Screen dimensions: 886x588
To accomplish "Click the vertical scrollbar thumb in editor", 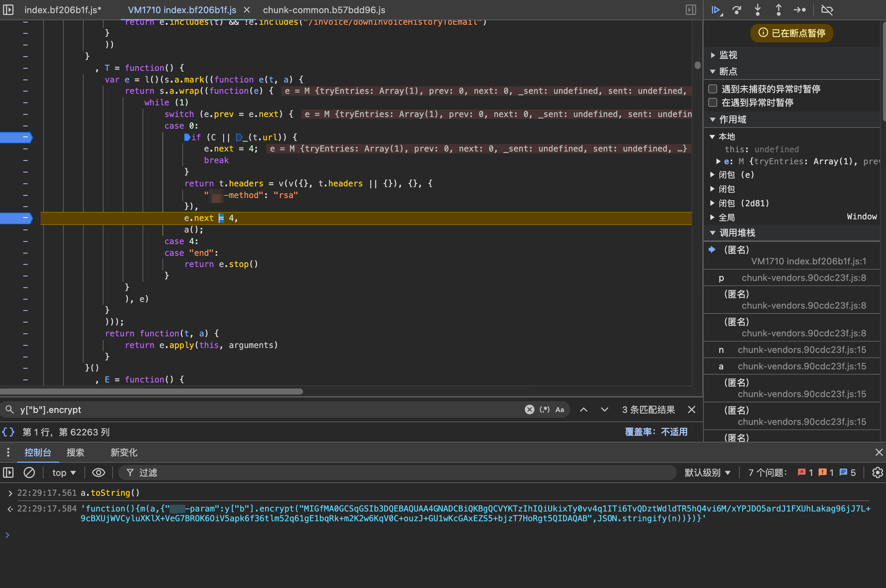I will point(697,65).
